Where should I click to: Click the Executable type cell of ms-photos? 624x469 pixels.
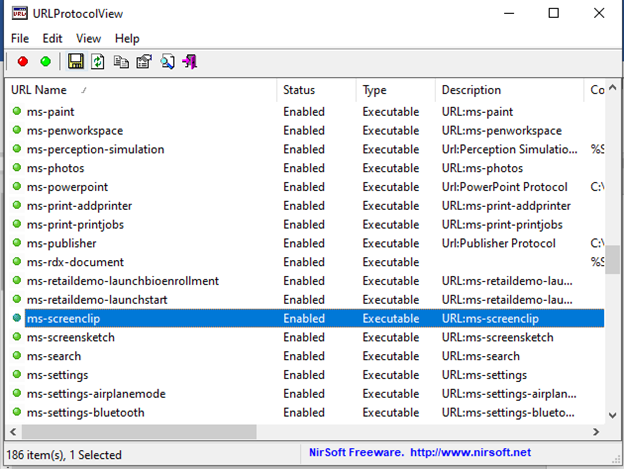point(391,168)
